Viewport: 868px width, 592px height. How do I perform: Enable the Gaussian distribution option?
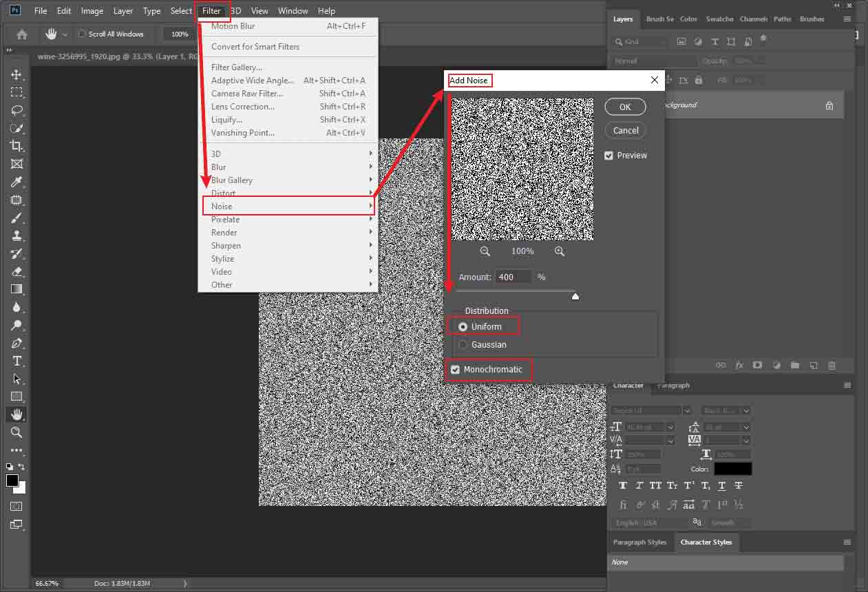click(x=463, y=344)
